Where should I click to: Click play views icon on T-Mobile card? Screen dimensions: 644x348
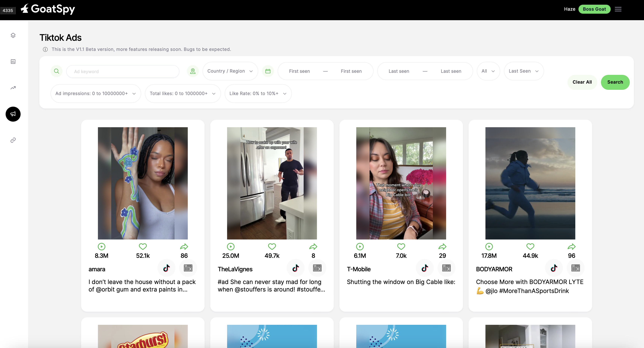coord(360,247)
